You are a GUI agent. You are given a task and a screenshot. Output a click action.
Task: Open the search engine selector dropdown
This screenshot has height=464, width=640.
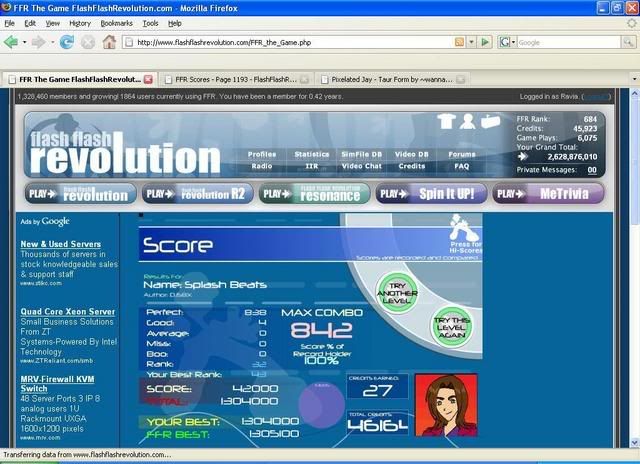point(507,42)
